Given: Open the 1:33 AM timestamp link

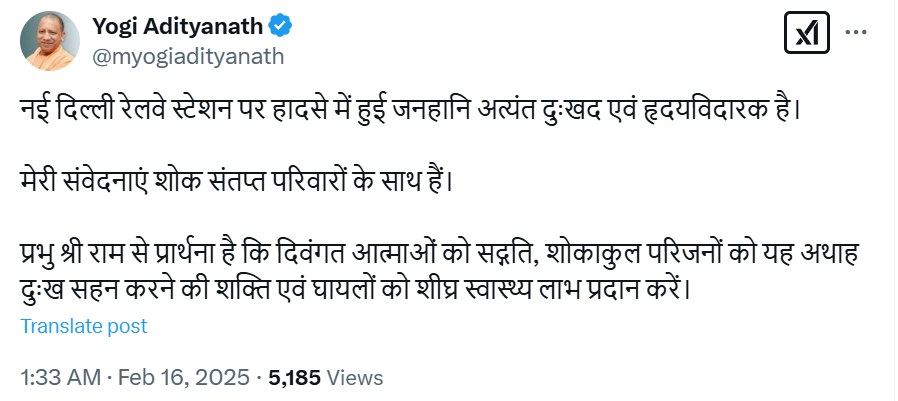Looking at the screenshot, I should 60,378.
